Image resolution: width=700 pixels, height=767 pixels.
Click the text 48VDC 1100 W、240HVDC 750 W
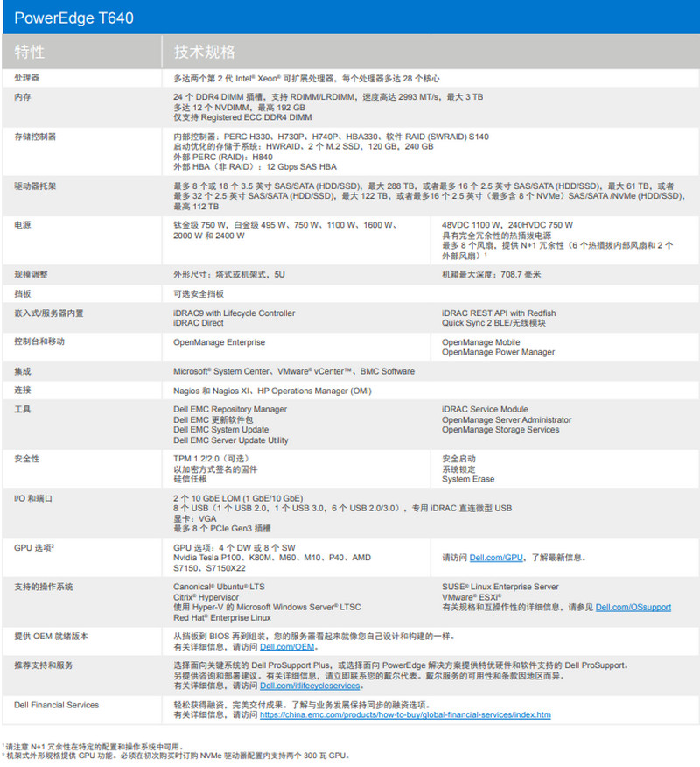(x=507, y=225)
